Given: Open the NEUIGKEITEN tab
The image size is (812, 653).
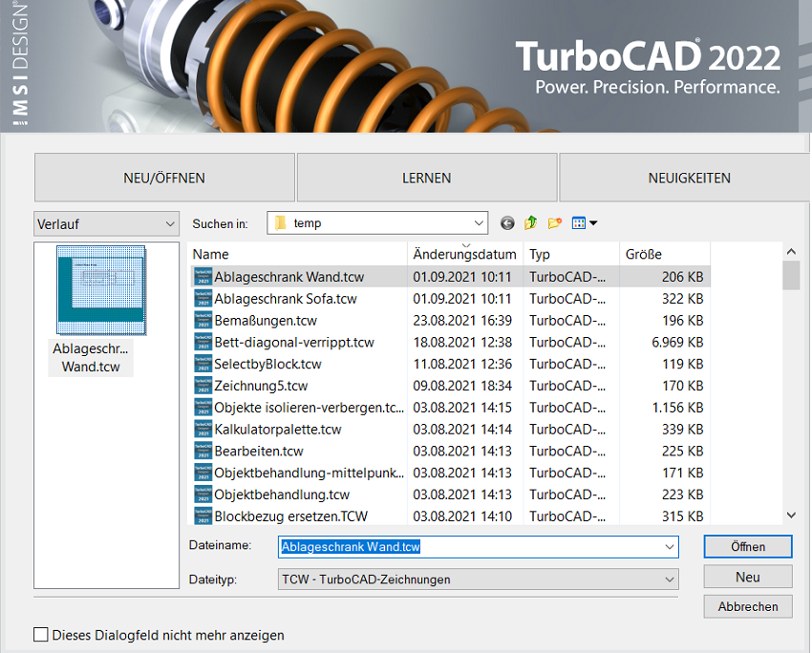Looking at the screenshot, I should click(689, 178).
